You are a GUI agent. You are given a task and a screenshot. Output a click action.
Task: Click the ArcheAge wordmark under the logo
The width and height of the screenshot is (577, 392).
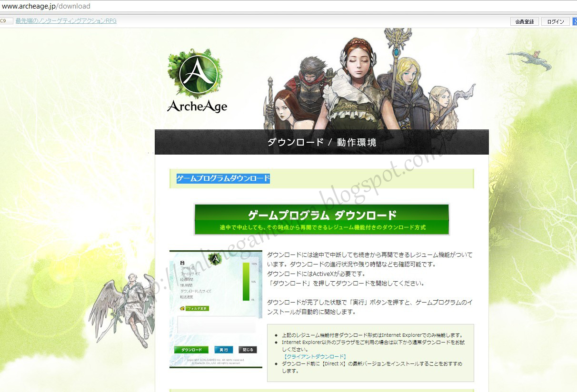pyautogui.click(x=197, y=106)
